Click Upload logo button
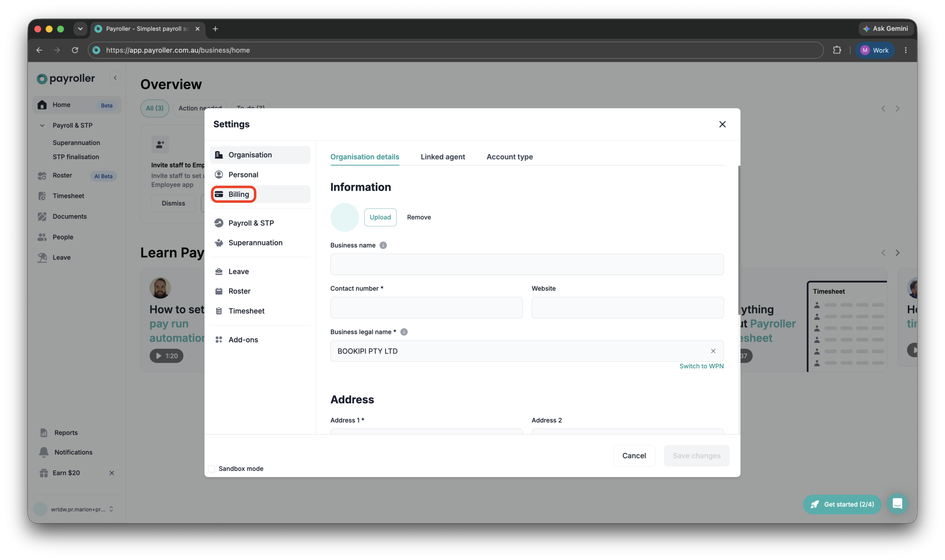This screenshot has height=560, width=945. [380, 217]
